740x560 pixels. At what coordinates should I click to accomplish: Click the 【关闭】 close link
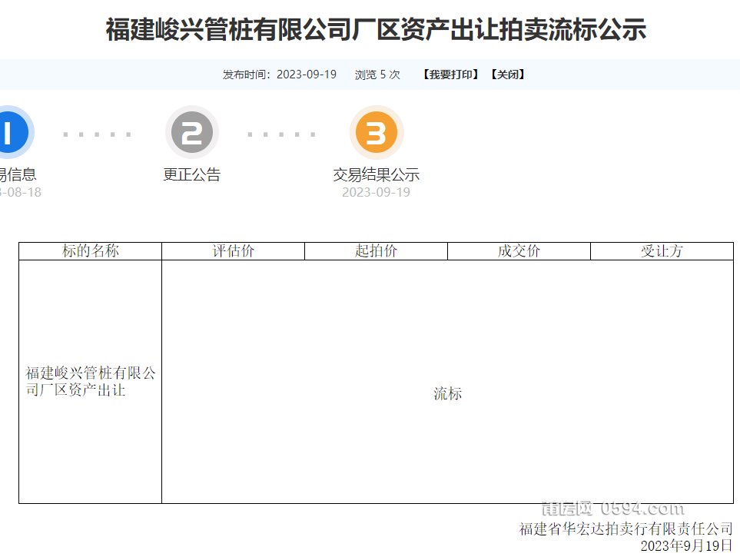point(508,75)
